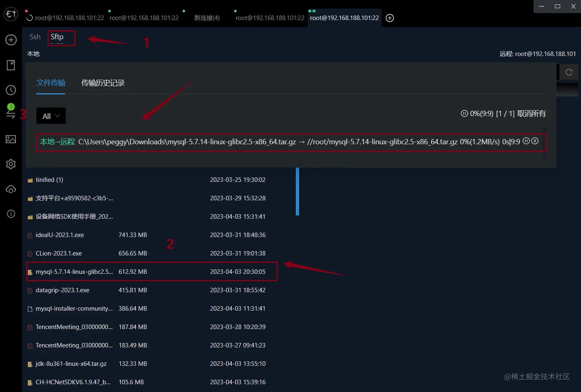
Task: Open the about info icon
Action: (11, 214)
